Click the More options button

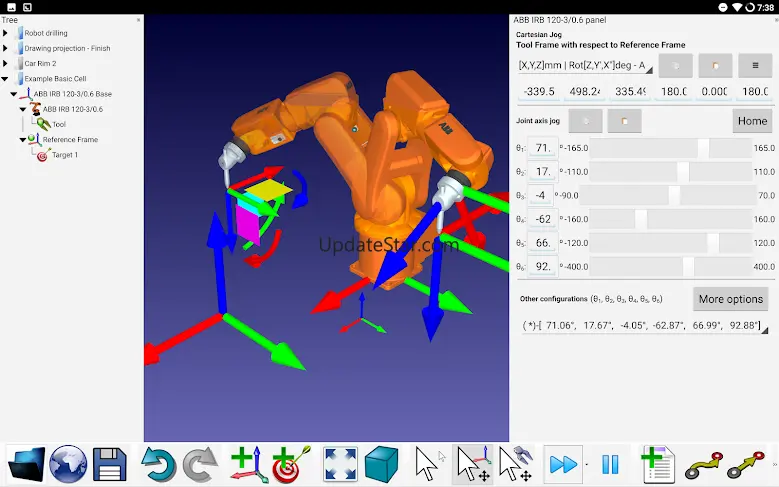click(x=730, y=299)
